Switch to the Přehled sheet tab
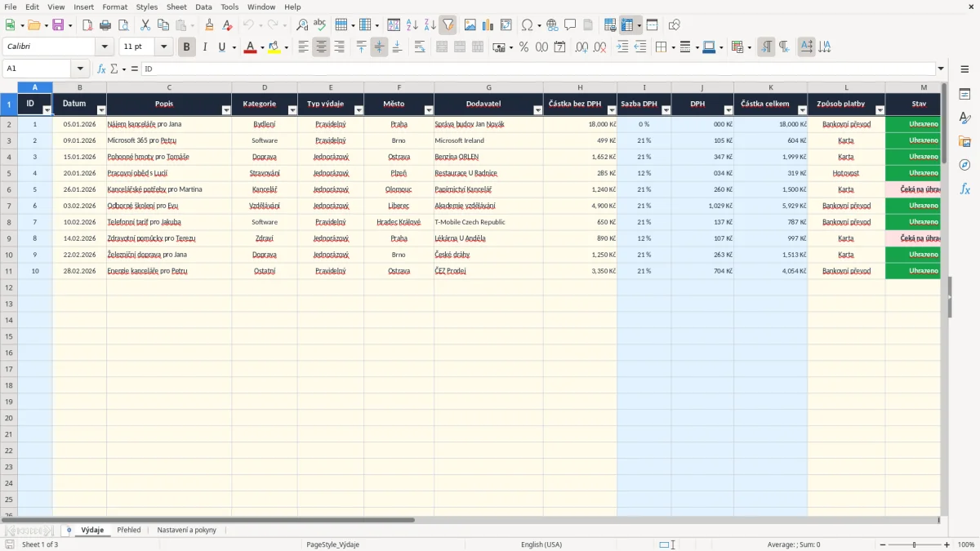 click(x=129, y=530)
